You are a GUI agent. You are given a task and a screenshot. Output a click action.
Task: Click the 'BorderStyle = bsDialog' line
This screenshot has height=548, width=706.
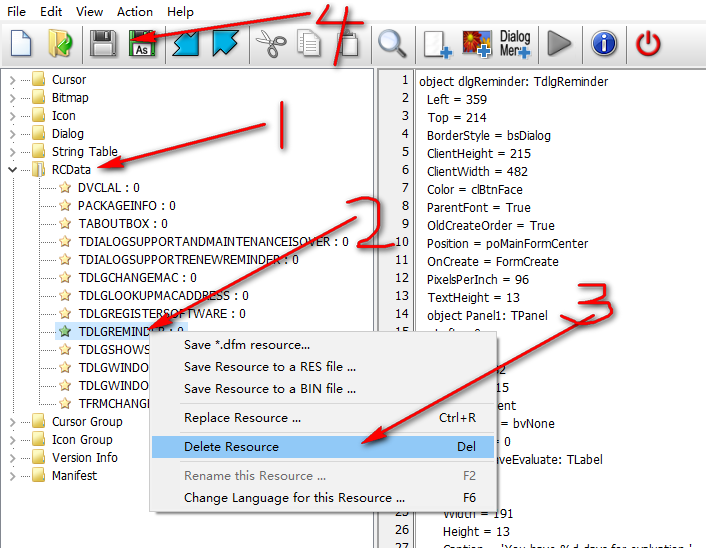[x=489, y=136]
